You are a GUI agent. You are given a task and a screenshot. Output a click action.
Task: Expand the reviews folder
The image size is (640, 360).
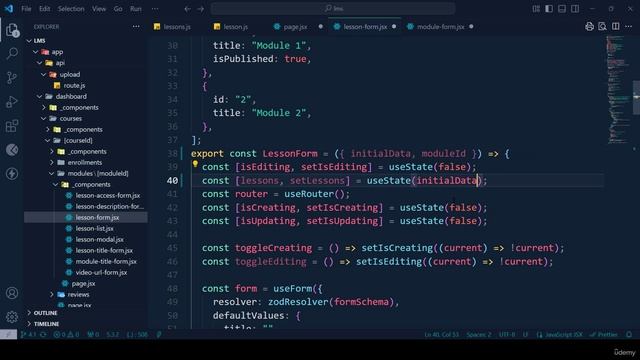[78, 294]
